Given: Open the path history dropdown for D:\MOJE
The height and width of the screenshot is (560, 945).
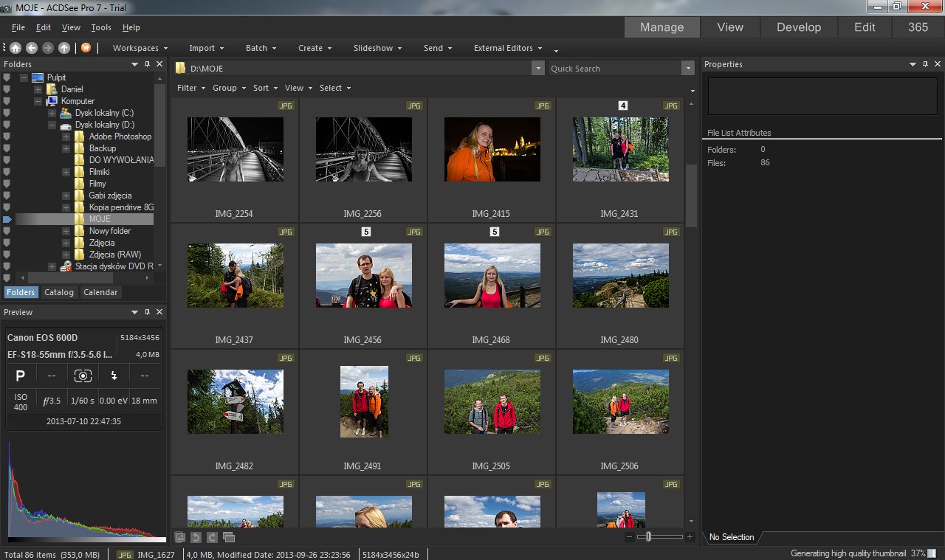Looking at the screenshot, I should click(537, 69).
